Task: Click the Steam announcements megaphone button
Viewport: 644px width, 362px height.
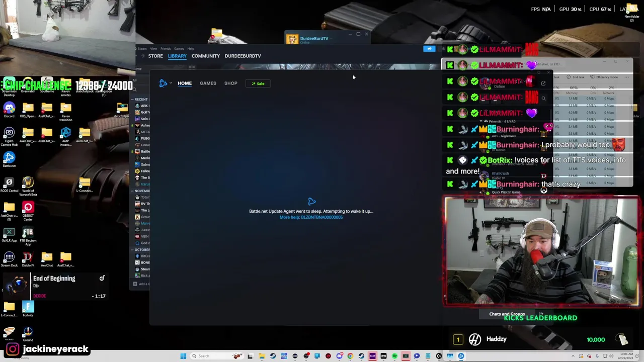Action: tap(429, 49)
